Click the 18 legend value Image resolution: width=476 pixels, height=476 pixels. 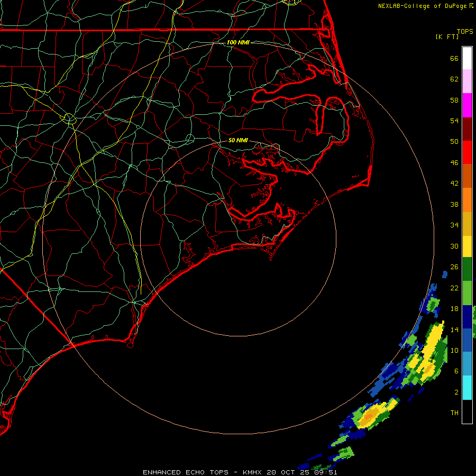454,309
